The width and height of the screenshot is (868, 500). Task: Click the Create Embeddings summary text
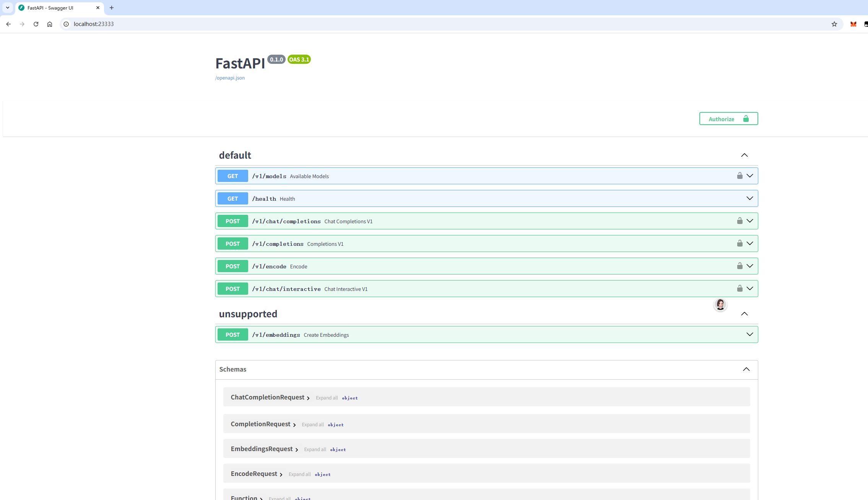coord(326,335)
